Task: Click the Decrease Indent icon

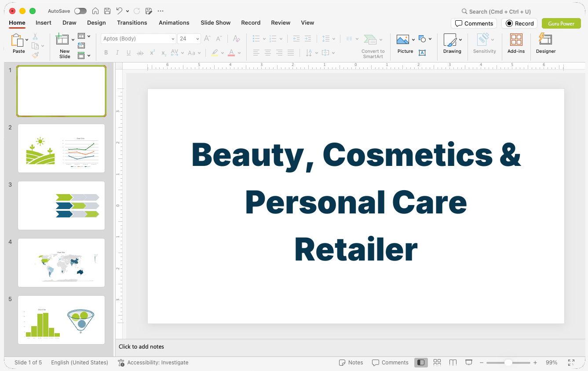Action: click(x=296, y=39)
